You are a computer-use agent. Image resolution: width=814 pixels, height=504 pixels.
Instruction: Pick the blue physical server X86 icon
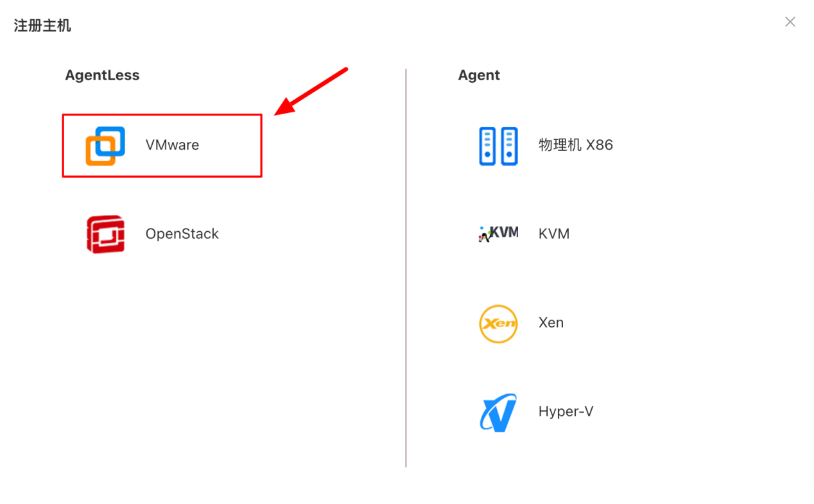(x=499, y=146)
